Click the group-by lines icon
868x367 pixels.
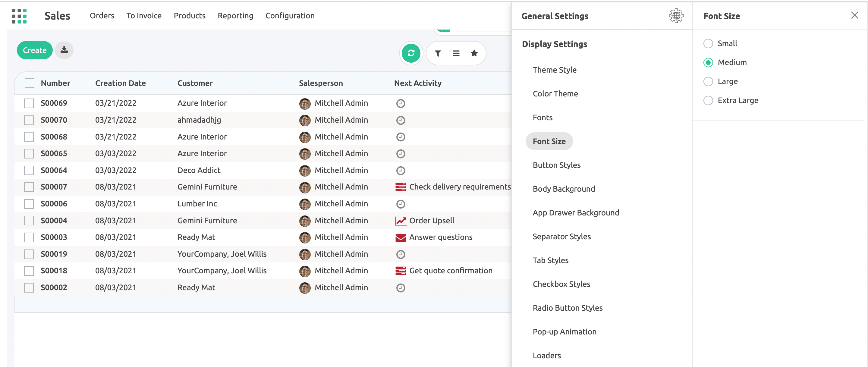pyautogui.click(x=456, y=53)
